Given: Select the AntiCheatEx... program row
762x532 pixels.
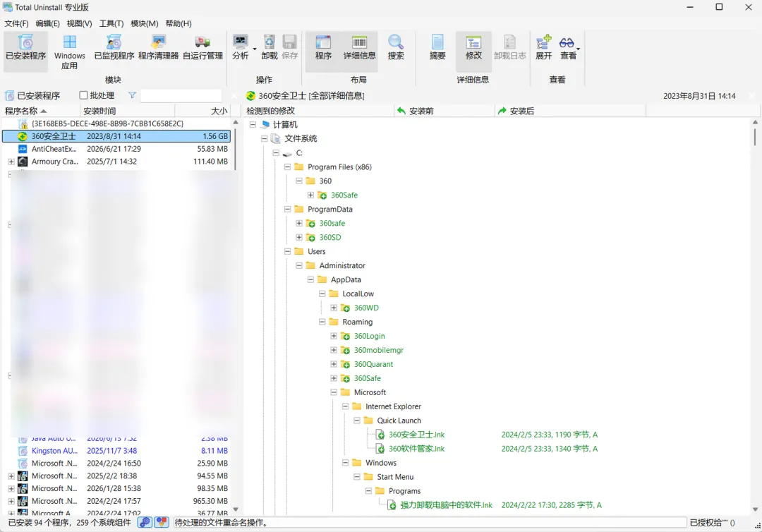Looking at the screenshot, I should (116, 149).
